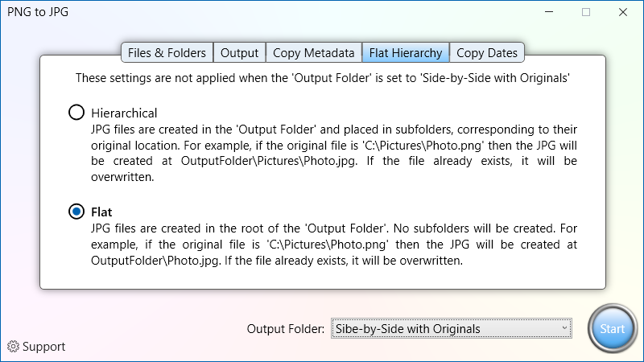Viewport: 644px width, 362px height.
Task: Click the 'PNG to JPG' window title
Action: [x=38, y=12]
